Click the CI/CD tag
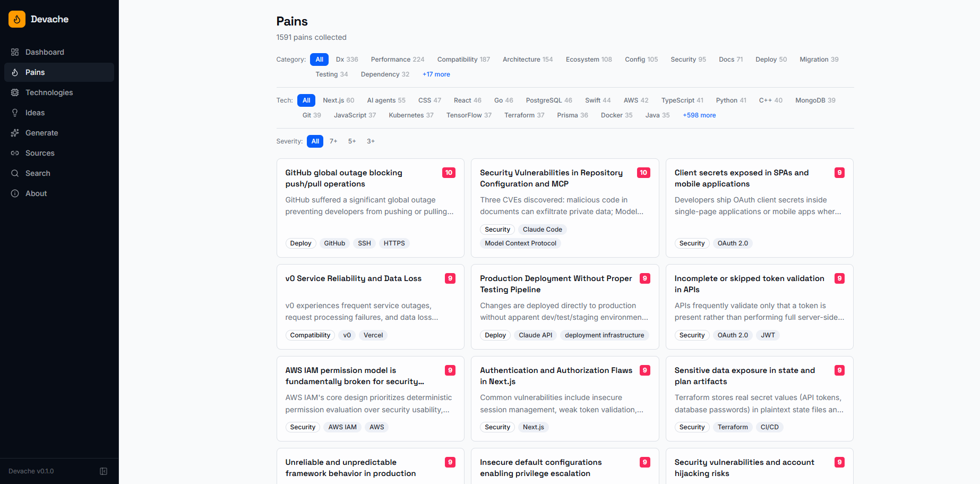The width and height of the screenshot is (980, 484). point(769,427)
